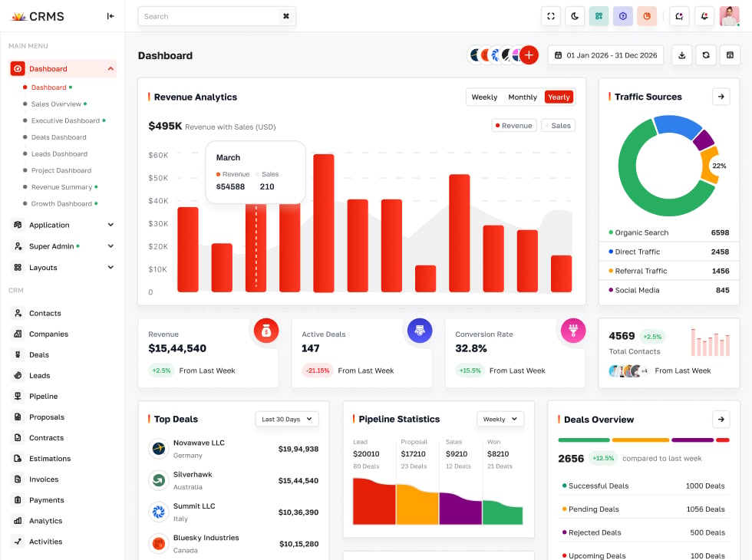
Task: Open the user profile avatar
Action: (x=730, y=16)
